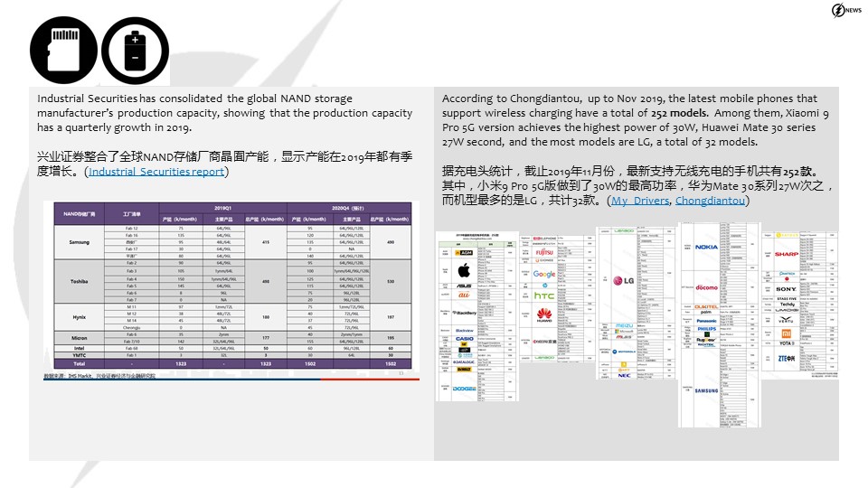Image resolution: width=868 pixels, height=488 pixels.
Task: Click the Chinese NAND paragraph
Action: [x=225, y=164]
